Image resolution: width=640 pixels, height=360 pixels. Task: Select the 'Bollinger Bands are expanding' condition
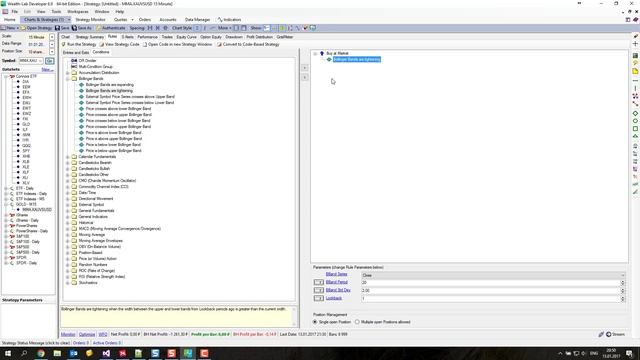click(109, 85)
